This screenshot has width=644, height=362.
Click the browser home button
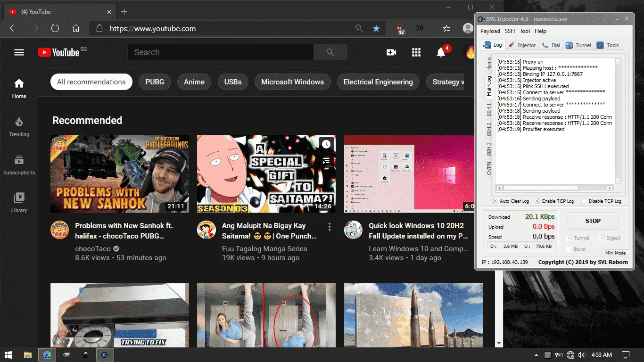[76, 28]
